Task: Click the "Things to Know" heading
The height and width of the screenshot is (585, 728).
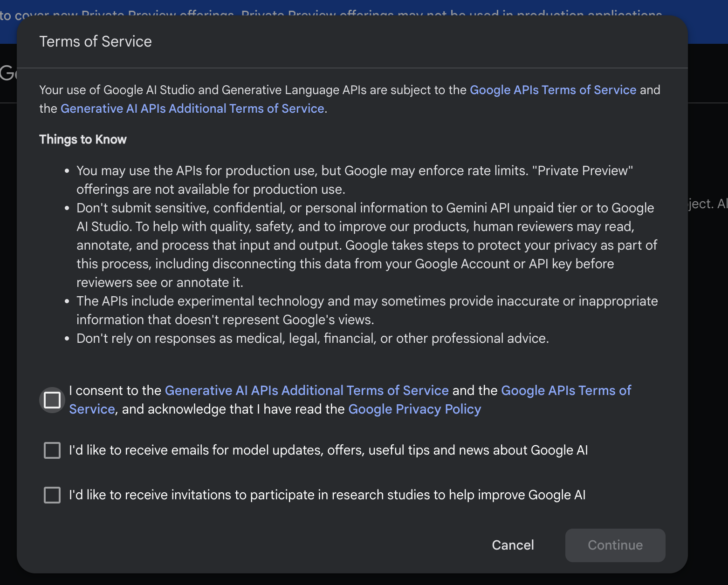Action: (83, 140)
